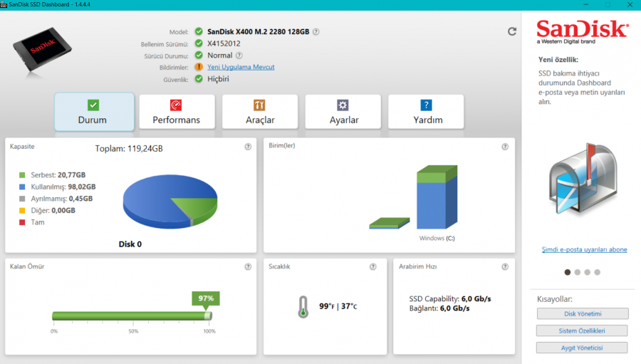This screenshot has height=364, width=641.
Task: Click green check icon next to Normal
Action: coord(199,56)
